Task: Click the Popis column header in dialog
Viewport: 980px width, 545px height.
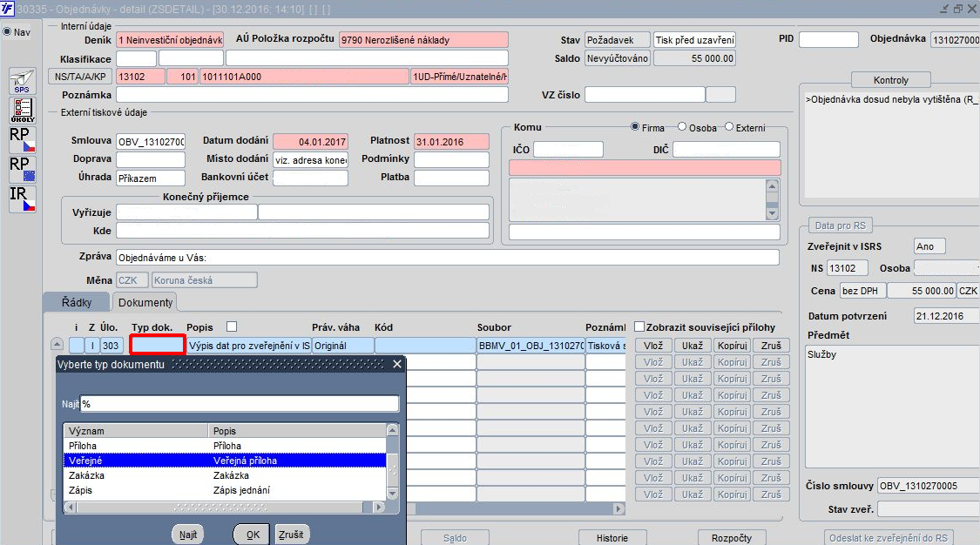Action: click(297, 431)
